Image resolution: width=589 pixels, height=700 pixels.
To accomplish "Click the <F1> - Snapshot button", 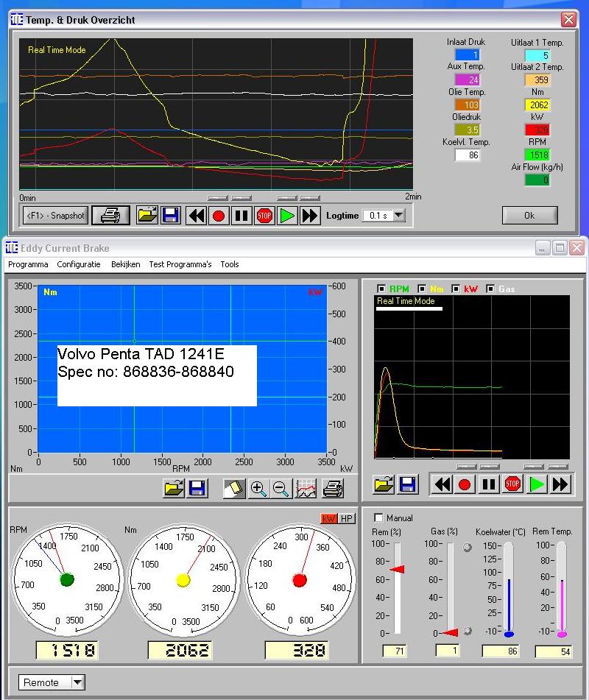I will click(56, 216).
